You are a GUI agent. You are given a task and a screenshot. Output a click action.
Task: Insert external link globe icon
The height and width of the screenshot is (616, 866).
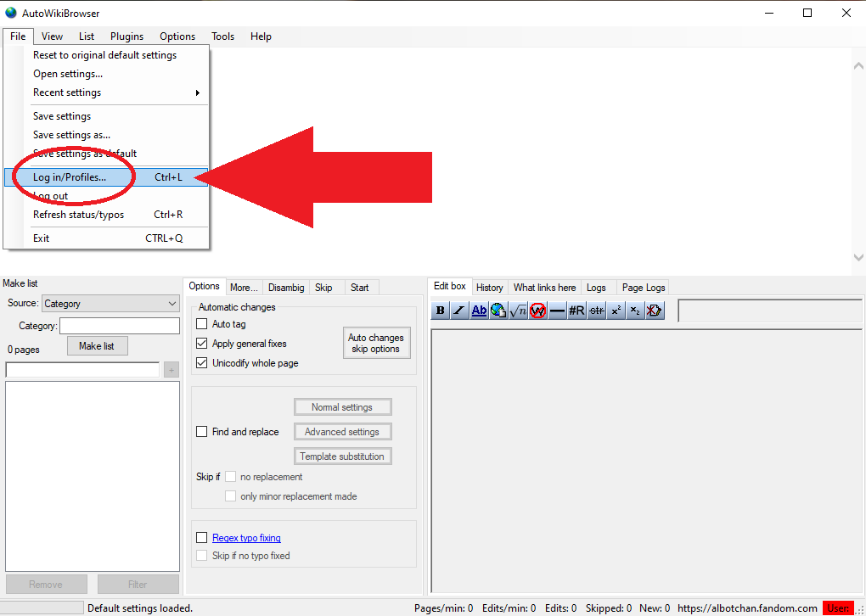click(x=498, y=311)
